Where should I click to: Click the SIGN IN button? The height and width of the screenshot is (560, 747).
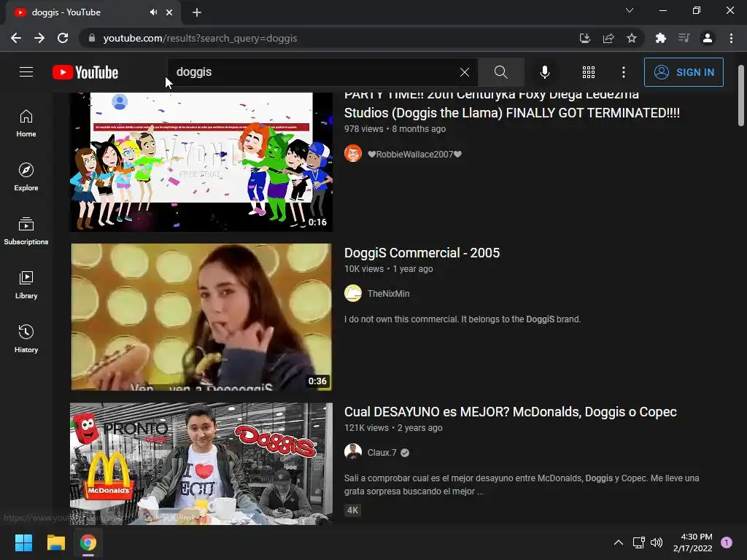click(684, 72)
